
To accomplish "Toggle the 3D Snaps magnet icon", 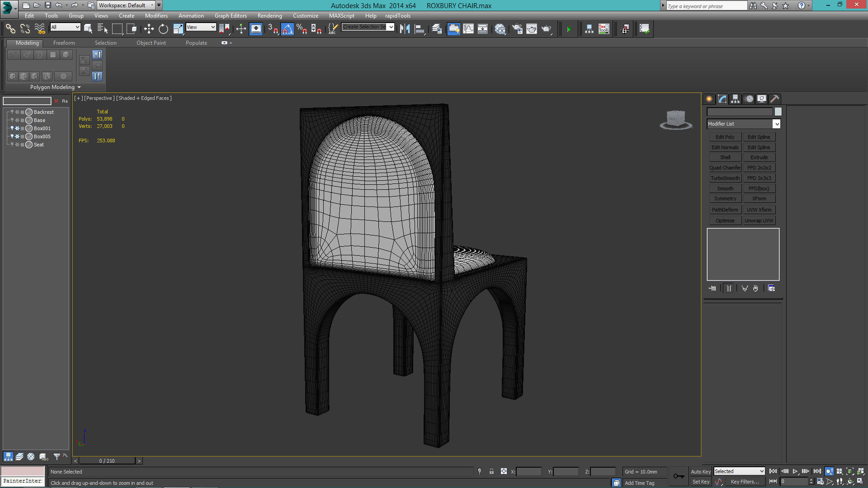I will (x=273, y=29).
